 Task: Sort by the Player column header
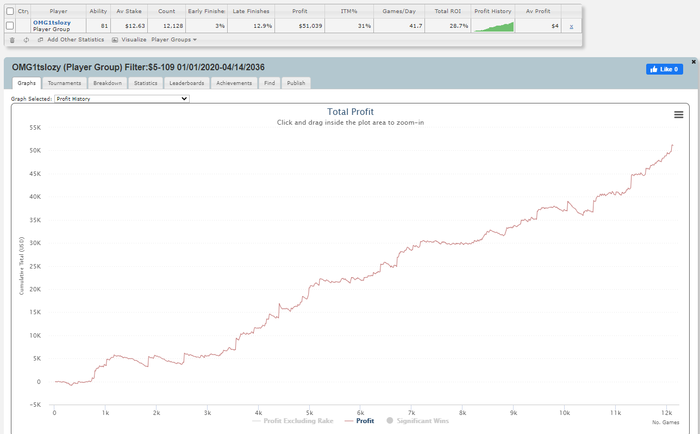tap(58, 11)
